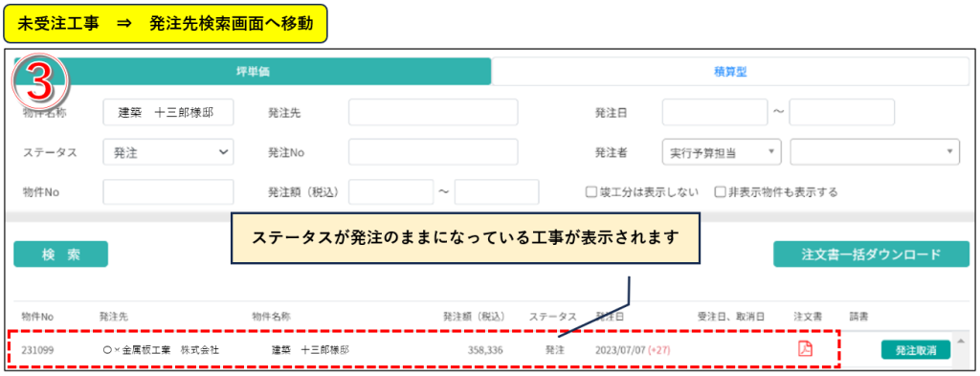Open the ステータス dropdown showing 発注
The width and height of the screenshot is (980, 376).
point(168,152)
